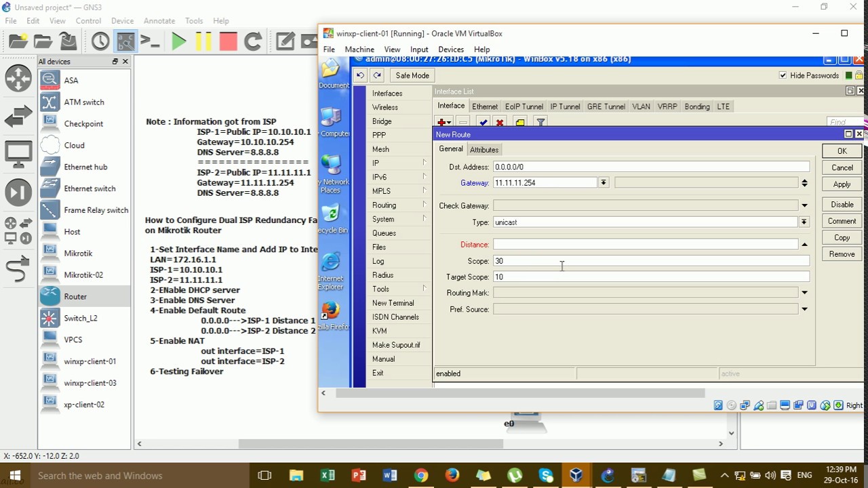Viewport: 868px width, 488px height.
Task: Click WinBox undo arrow icon
Action: (x=360, y=75)
